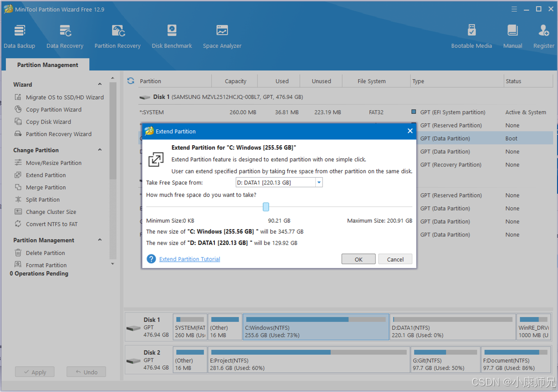Click the sidebar scroll-up arrow
Viewport: 558px width, 392px height.
113,78
